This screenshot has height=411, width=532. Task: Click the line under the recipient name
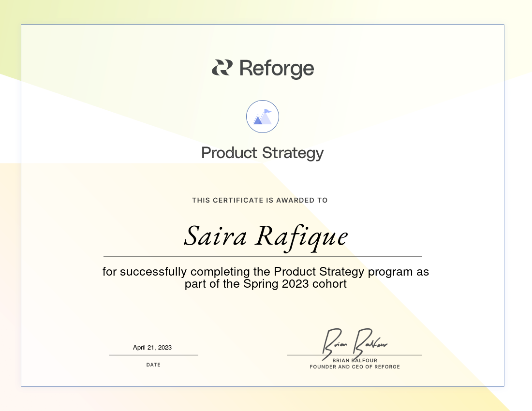[x=263, y=257]
